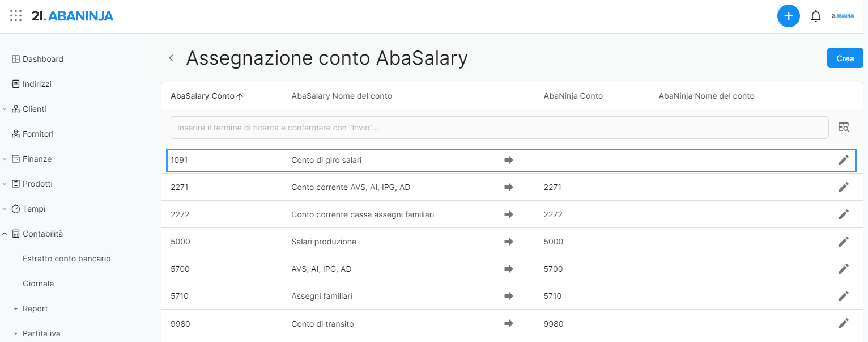868x342 pixels.
Task: Click AbaNinja Conto value 5000
Action: tap(554, 242)
